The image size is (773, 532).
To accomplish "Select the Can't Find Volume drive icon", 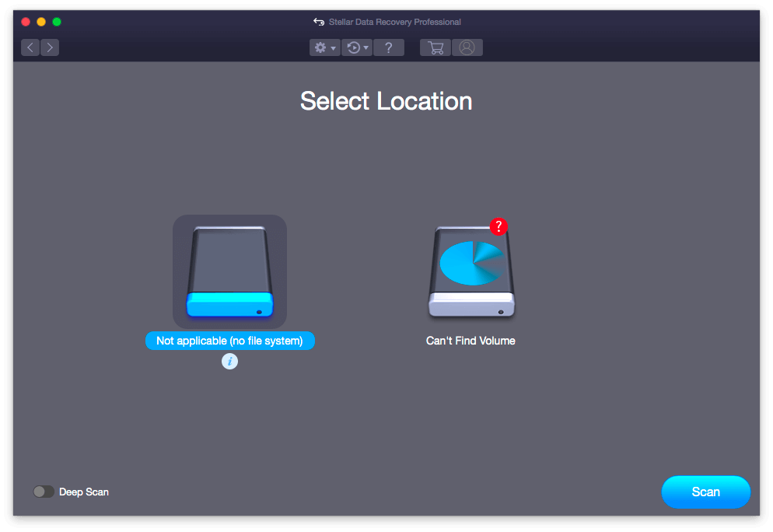I will coord(470,272).
